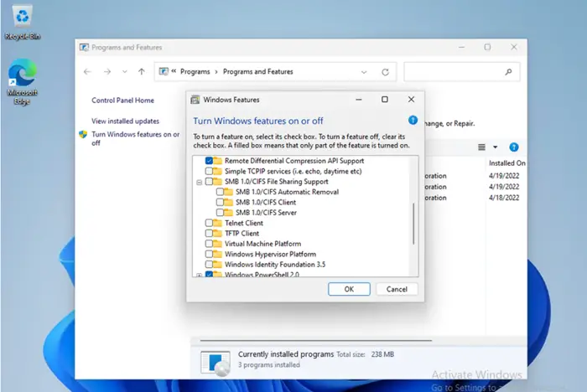
Task: Launch Microsoft Edge desktop shortcut
Action: tap(22, 81)
